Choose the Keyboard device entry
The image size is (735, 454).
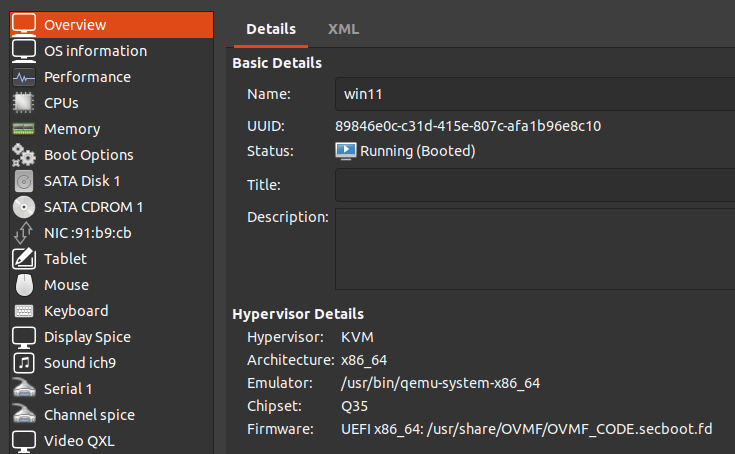[x=76, y=310]
